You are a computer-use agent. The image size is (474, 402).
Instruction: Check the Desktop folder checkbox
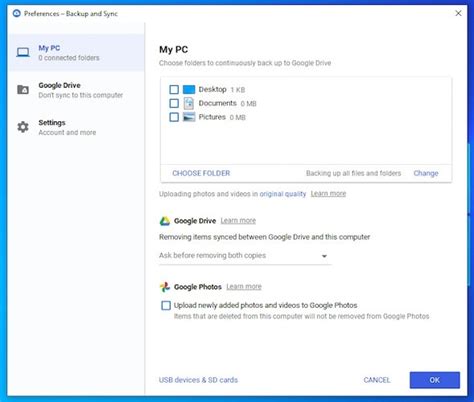pyautogui.click(x=174, y=89)
